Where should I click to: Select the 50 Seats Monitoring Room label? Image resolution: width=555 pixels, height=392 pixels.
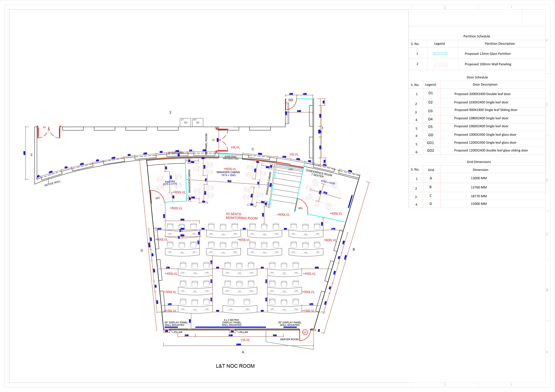point(241,216)
